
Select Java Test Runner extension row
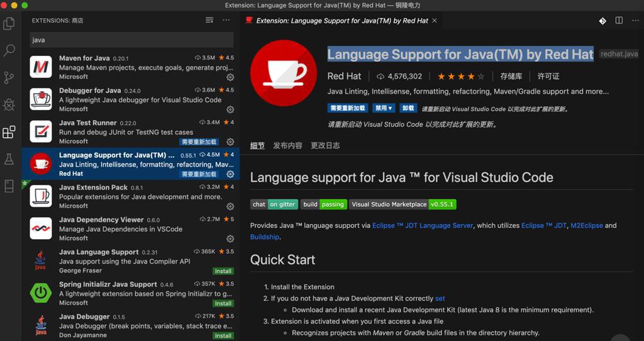pyautogui.click(x=131, y=132)
